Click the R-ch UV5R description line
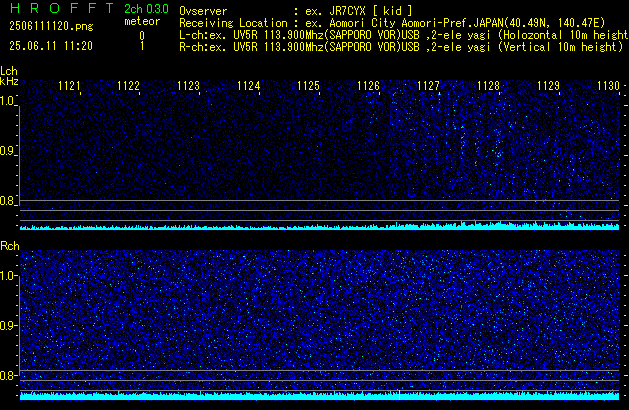This screenshot has height=410, width=629. [401, 47]
